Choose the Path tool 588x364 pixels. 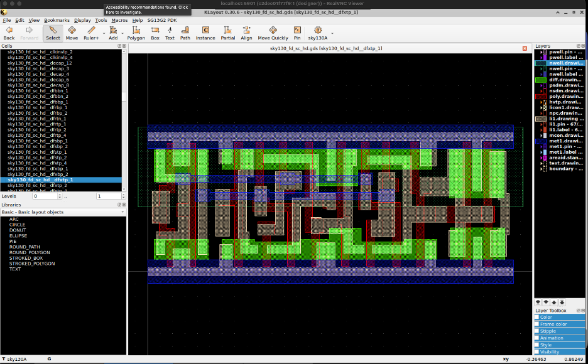click(x=185, y=33)
